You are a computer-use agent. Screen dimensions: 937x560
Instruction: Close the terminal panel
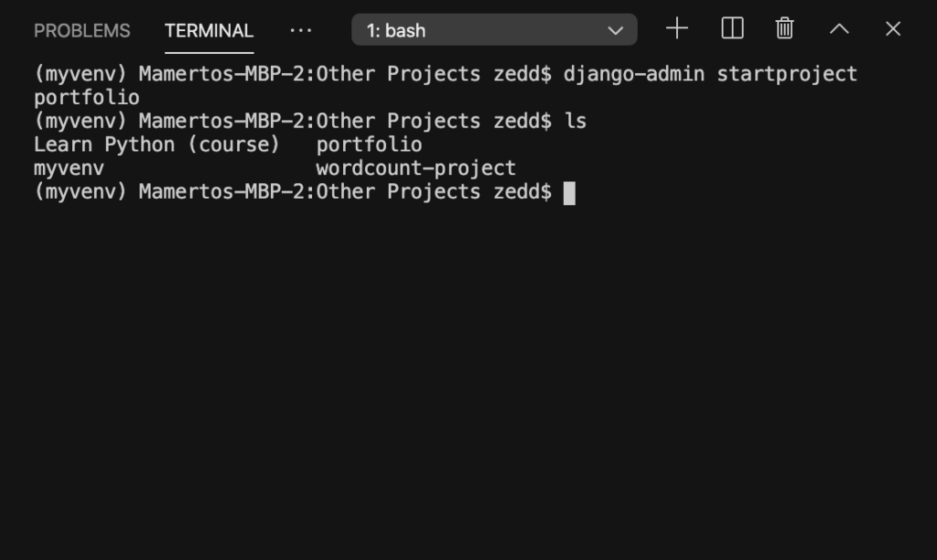click(893, 28)
